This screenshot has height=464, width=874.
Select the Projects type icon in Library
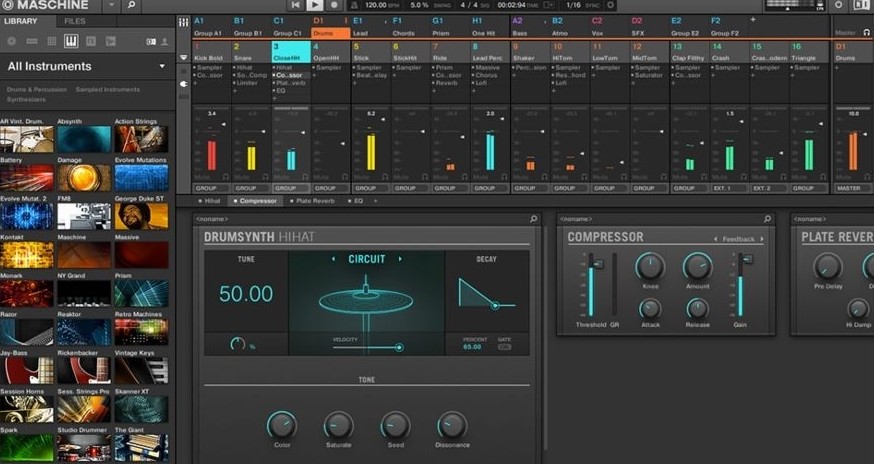(x=12, y=41)
